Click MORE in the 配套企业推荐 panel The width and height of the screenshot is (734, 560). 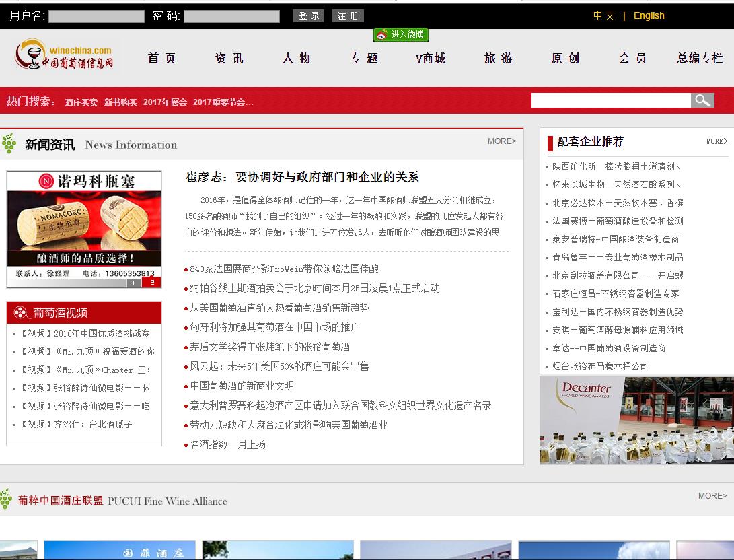[717, 141]
